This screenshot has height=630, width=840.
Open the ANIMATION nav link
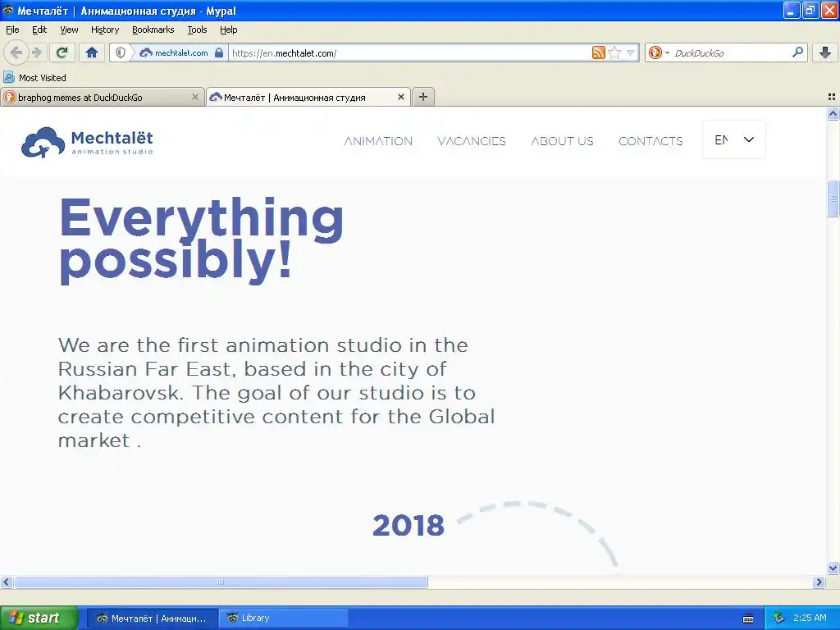pos(378,141)
